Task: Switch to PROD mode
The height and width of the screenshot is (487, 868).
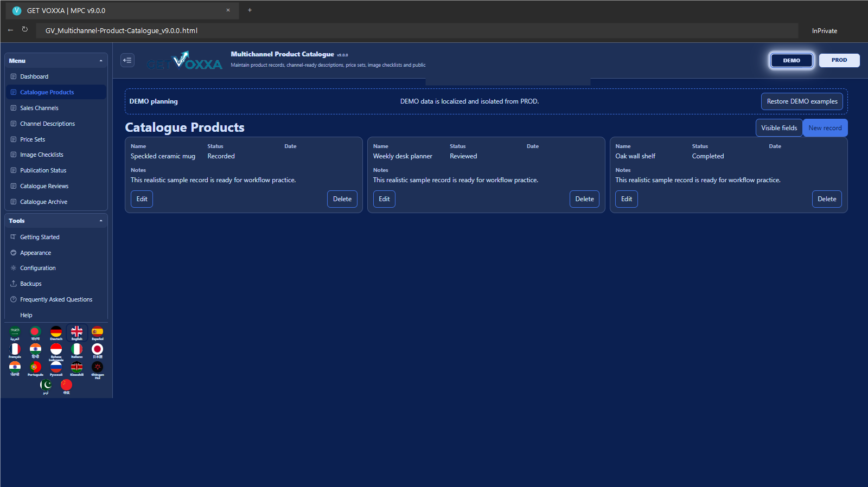Action: (839, 60)
